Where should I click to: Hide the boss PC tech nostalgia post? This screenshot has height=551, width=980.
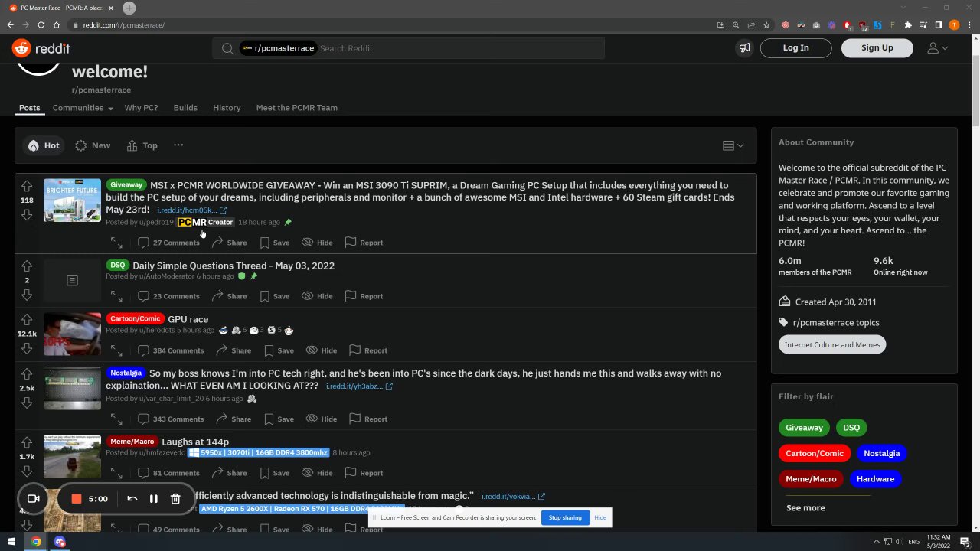pos(322,419)
